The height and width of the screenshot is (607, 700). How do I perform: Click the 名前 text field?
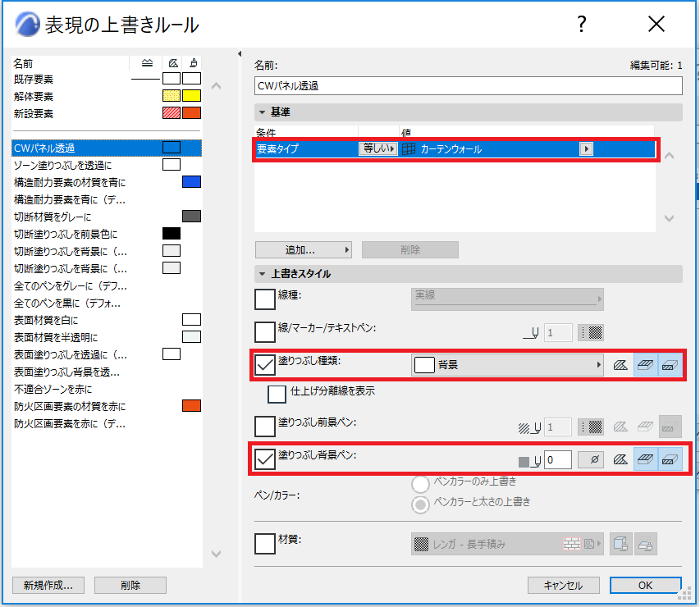click(x=469, y=85)
